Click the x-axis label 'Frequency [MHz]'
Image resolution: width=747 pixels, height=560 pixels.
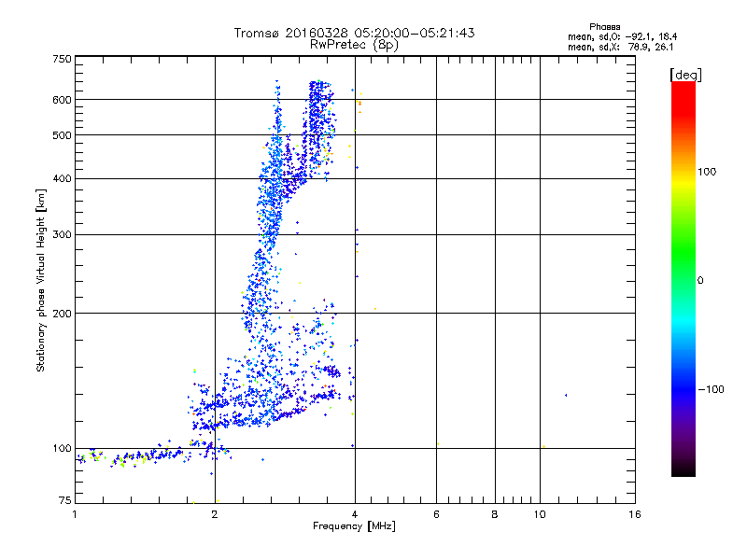click(x=354, y=526)
